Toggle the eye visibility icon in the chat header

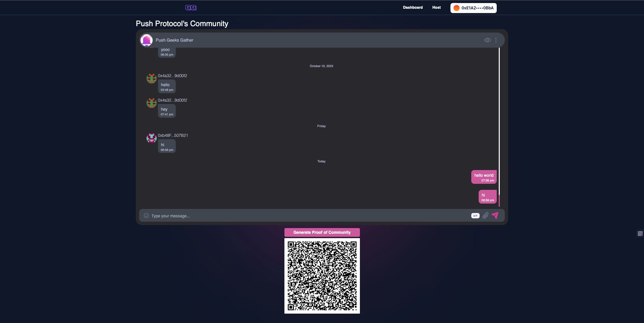pos(487,40)
